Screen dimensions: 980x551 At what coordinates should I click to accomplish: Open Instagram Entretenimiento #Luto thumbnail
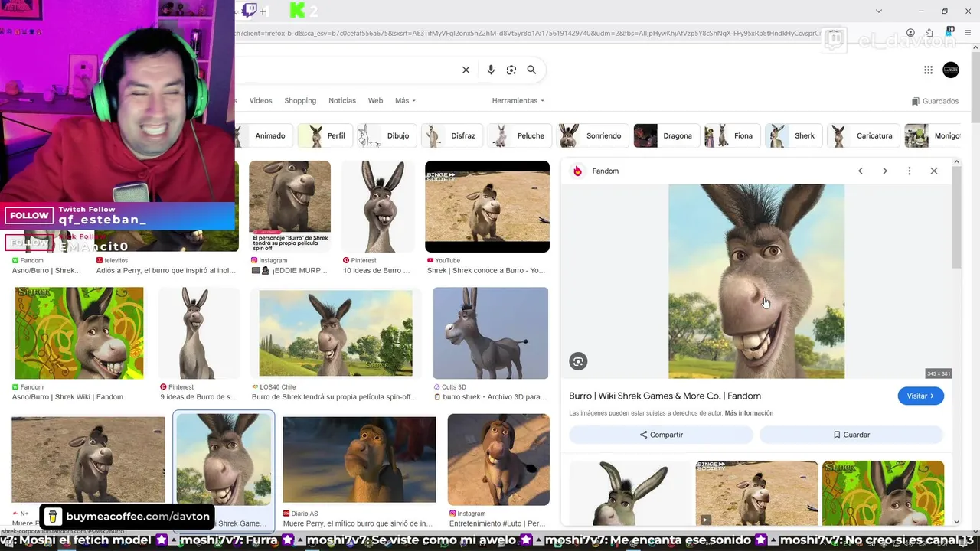[498, 459]
